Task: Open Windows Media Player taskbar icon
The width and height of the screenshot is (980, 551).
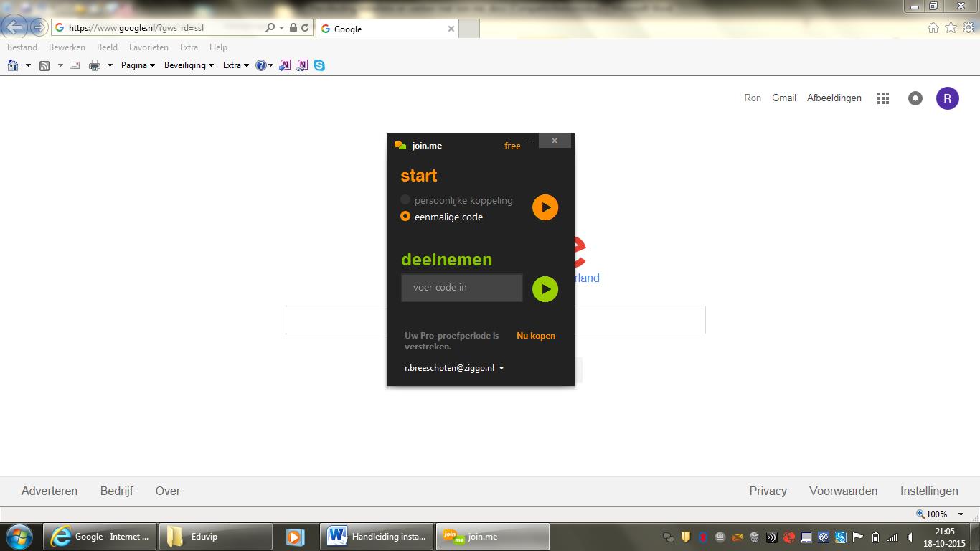Action: coord(295,537)
